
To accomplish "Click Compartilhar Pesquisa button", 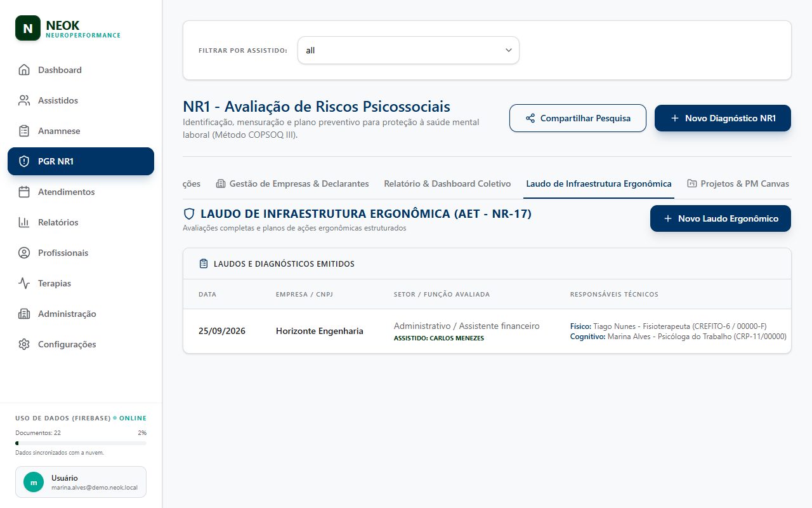I will 578,118.
